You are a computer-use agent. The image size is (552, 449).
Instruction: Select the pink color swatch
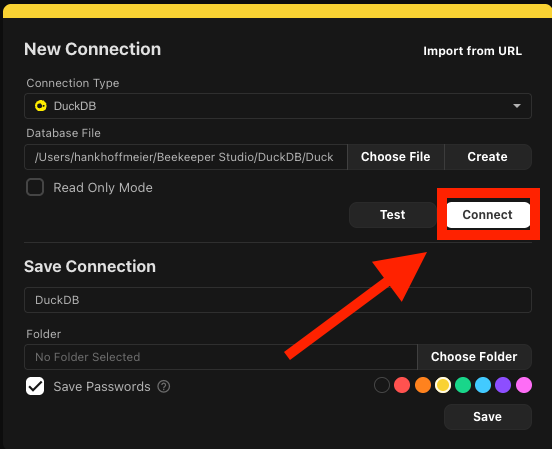[x=524, y=385]
